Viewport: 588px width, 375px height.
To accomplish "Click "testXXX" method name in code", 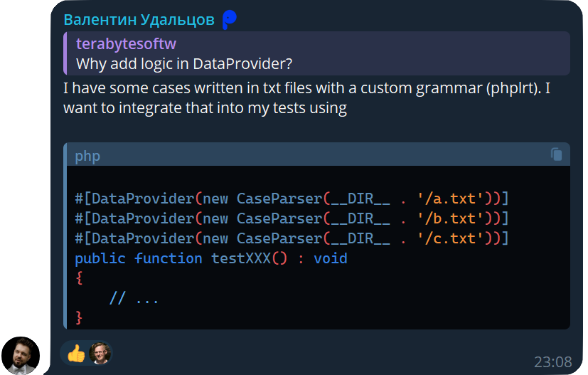I will pyautogui.click(x=241, y=258).
